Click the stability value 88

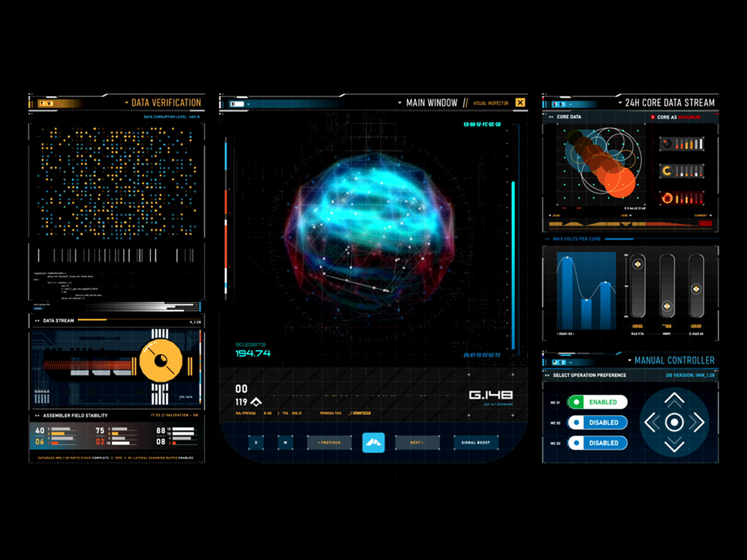[161, 431]
